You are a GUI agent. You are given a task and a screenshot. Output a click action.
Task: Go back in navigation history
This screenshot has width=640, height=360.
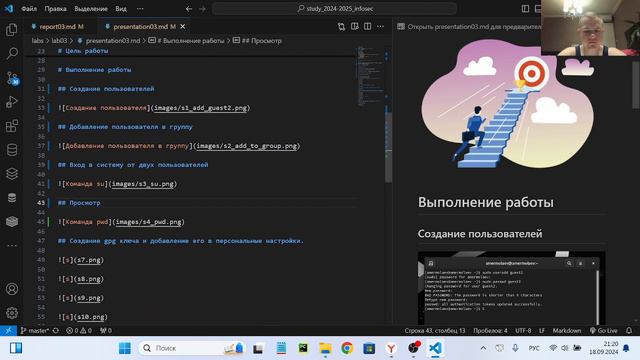[189, 9]
